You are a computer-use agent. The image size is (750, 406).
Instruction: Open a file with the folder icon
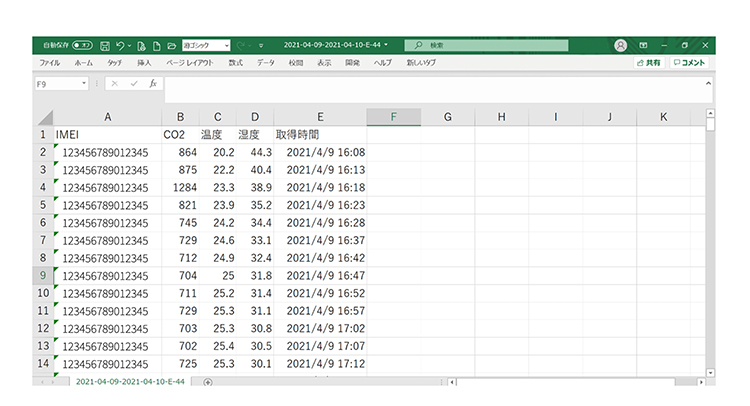pos(172,46)
